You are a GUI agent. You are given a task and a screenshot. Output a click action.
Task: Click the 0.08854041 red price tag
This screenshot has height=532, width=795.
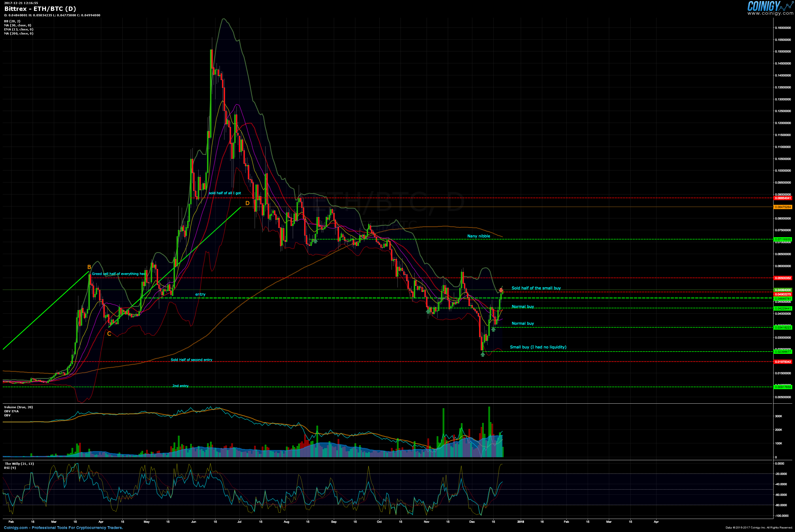(783, 198)
